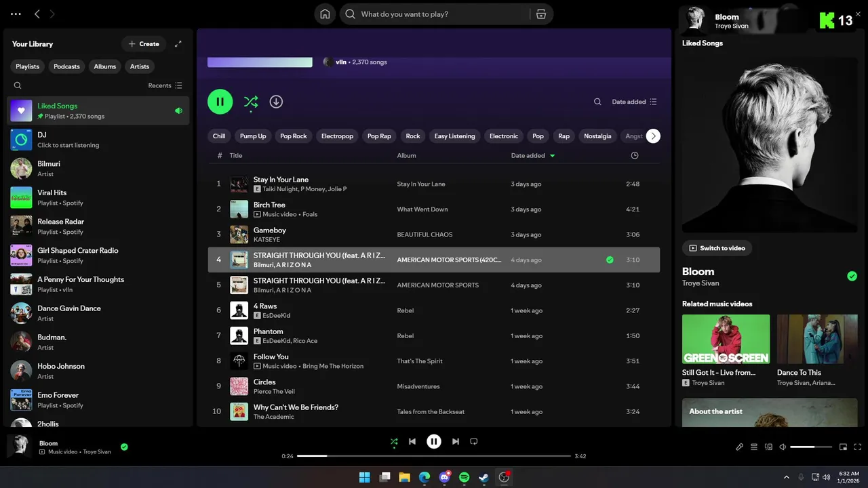Go to the previous track

pos(412,441)
